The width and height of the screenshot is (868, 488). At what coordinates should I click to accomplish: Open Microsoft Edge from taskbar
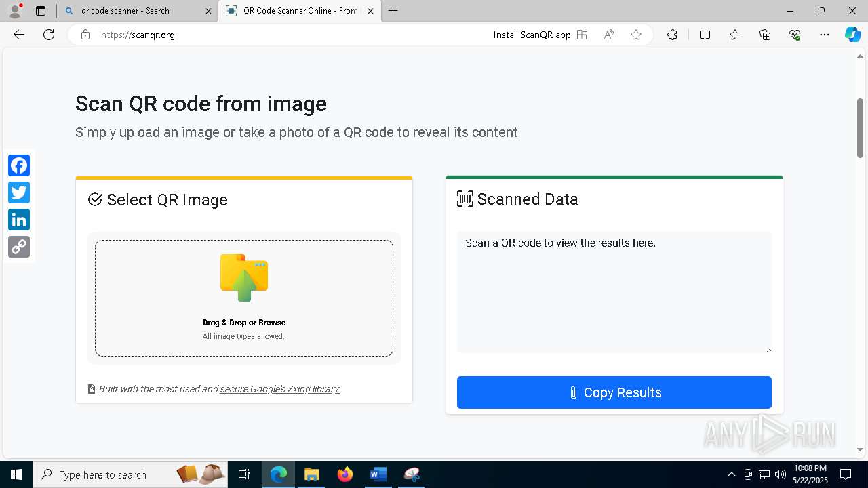pos(279,474)
